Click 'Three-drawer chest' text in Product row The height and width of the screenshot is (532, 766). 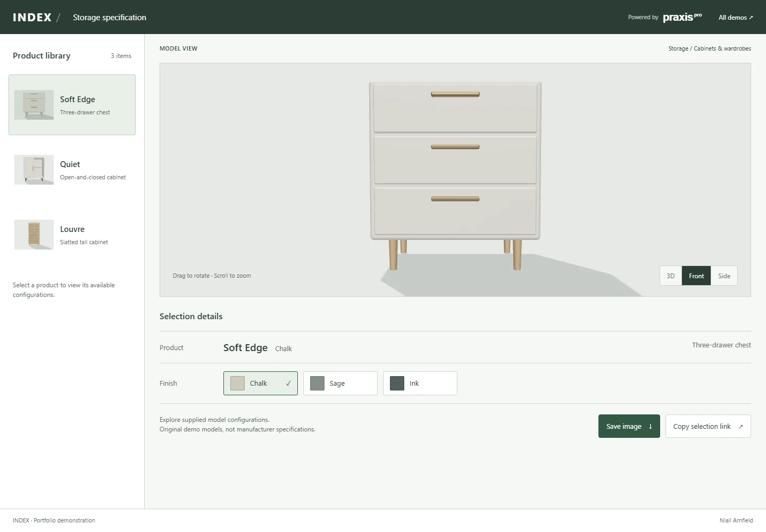point(721,345)
